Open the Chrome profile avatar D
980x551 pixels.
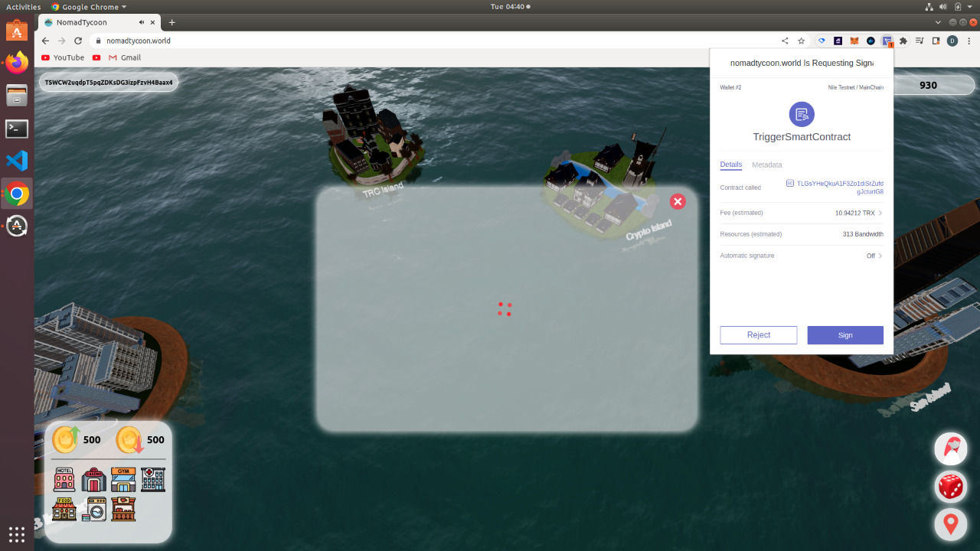[952, 41]
